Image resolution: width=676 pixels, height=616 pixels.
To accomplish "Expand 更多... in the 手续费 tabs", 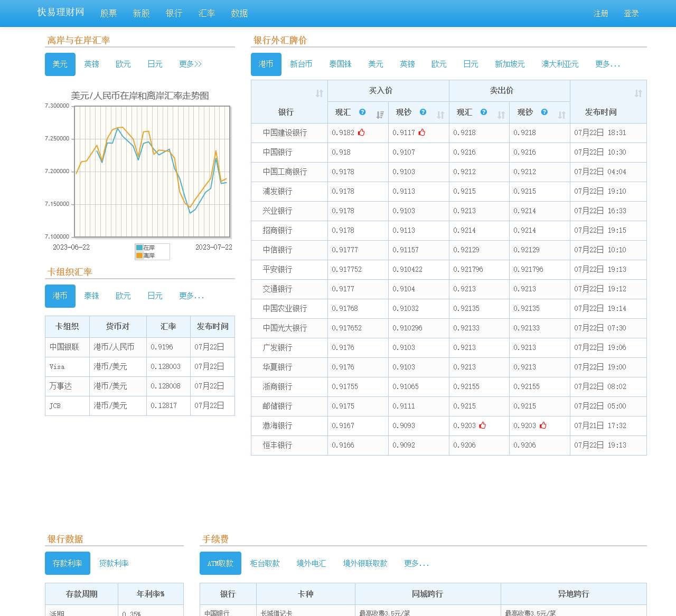I will pyautogui.click(x=416, y=563).
